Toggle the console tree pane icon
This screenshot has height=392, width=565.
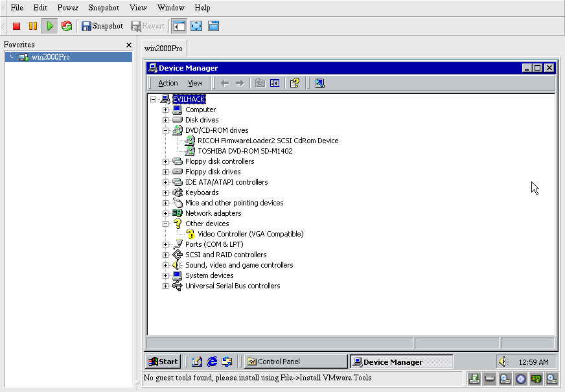275,83
